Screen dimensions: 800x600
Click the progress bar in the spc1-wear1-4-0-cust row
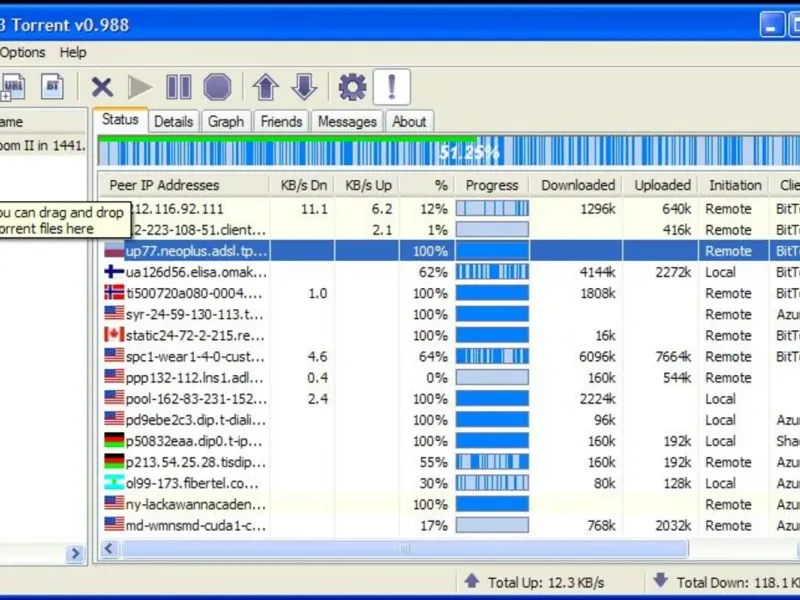(492, 356)
